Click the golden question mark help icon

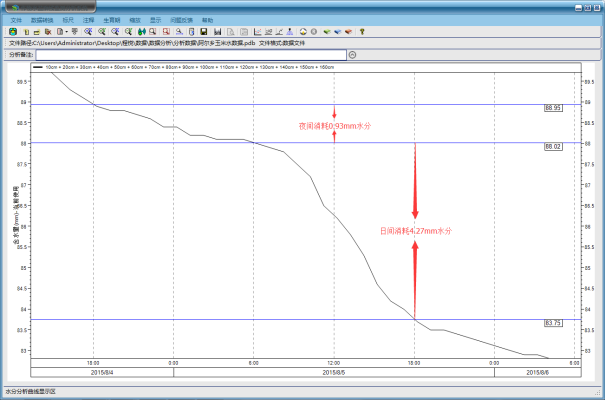tap(362, 32)
